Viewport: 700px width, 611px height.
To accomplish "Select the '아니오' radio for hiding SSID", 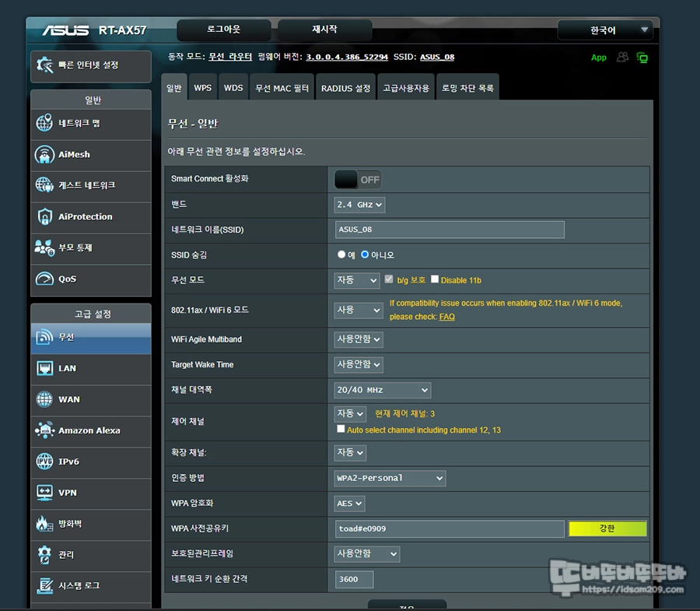I will (x=365, y=255).
